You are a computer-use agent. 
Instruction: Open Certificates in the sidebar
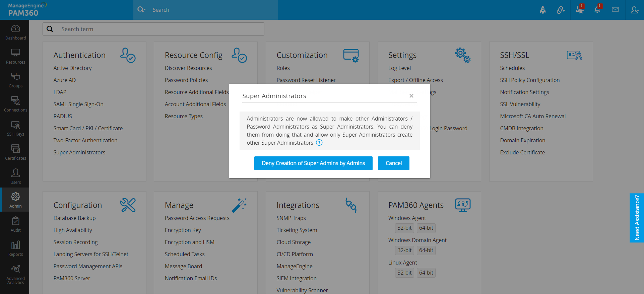pos(15,152)
